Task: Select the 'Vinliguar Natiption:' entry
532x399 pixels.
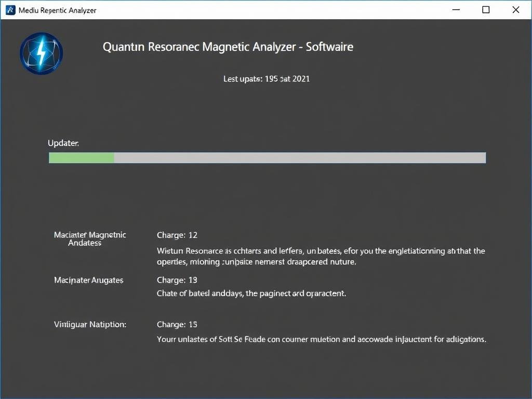Action: coord(90,324)
